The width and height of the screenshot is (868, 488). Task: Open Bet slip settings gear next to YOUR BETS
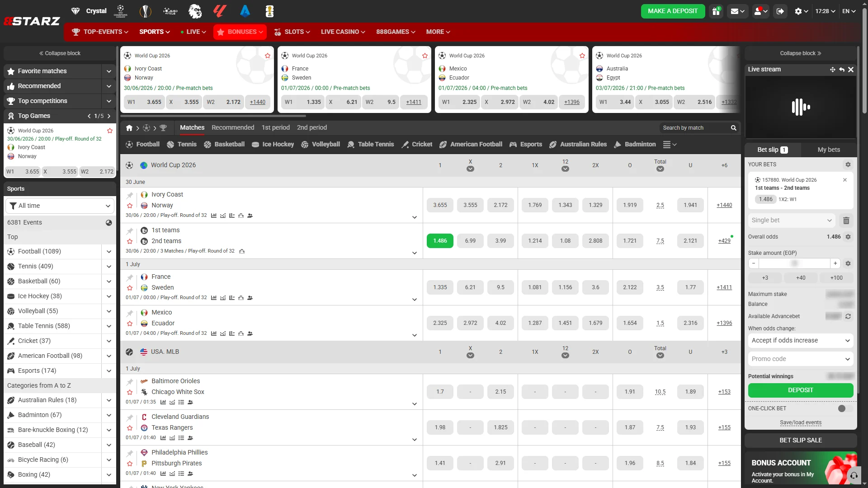click(848, 164)
